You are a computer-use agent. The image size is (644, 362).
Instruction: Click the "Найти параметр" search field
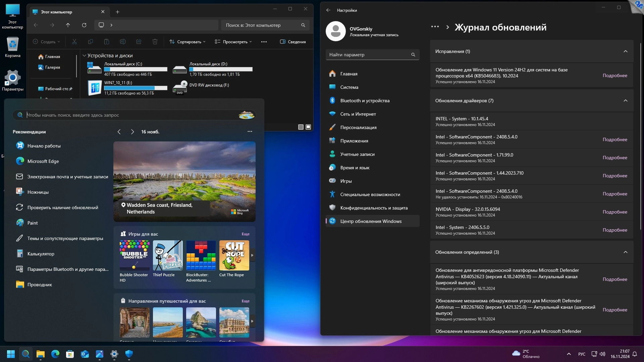[x=368, y=55]
